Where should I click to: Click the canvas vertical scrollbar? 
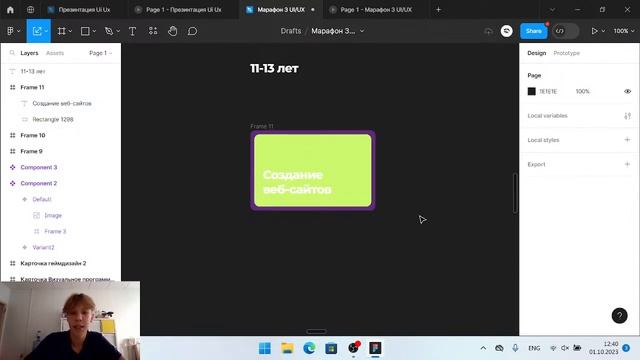(515, 193)
